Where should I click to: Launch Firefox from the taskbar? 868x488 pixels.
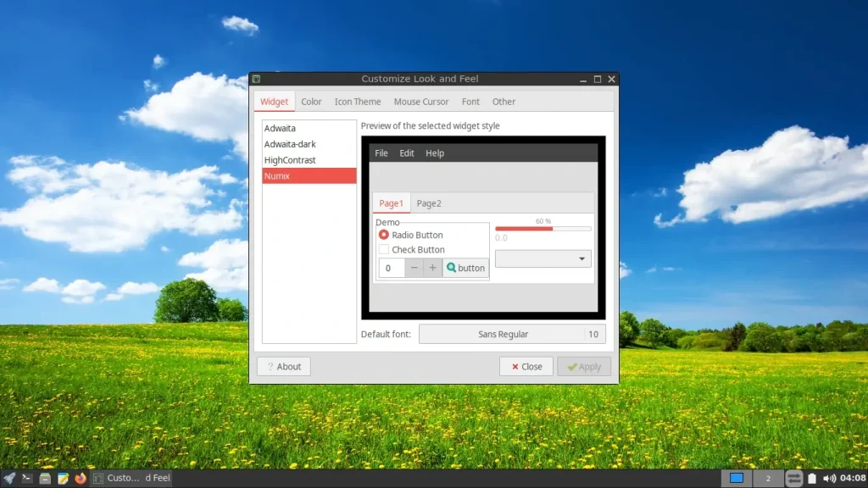click(x=81, y=478)
